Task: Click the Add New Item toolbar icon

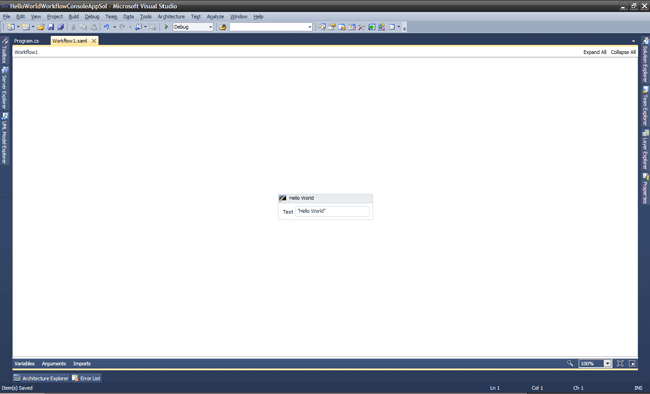Action: pyautogui.click(x=26, y=27)
